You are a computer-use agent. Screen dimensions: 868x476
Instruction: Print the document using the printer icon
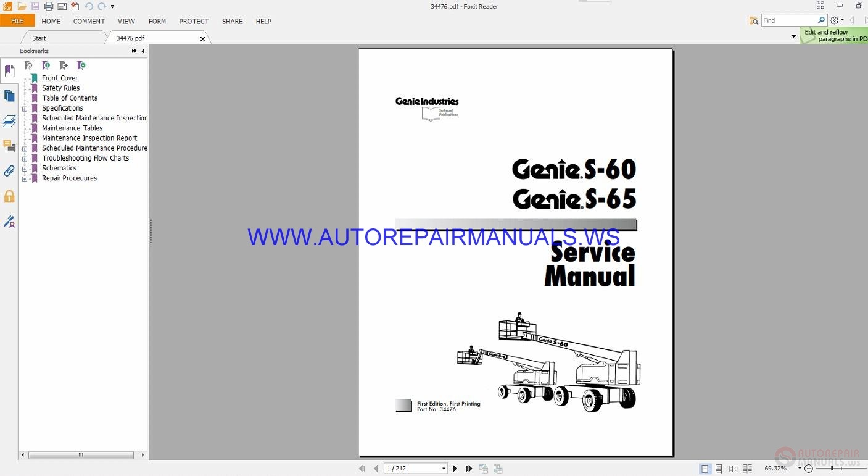click(48, 6)
